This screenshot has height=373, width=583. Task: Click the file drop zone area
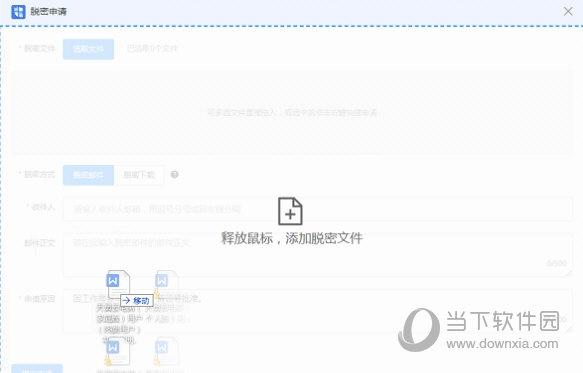(x=292, y=112)
